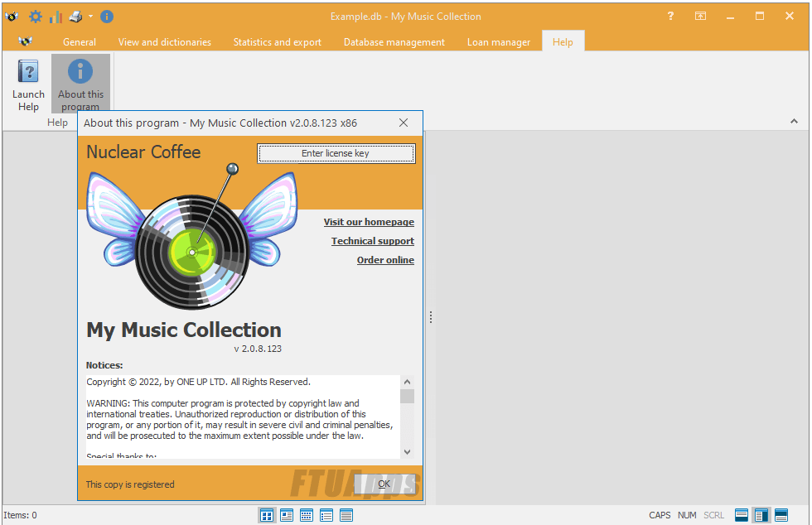The width and height of the screenshot is (812, 525).
Task: Click the application icon in title bar corner
Action: (x=12, y=17)
